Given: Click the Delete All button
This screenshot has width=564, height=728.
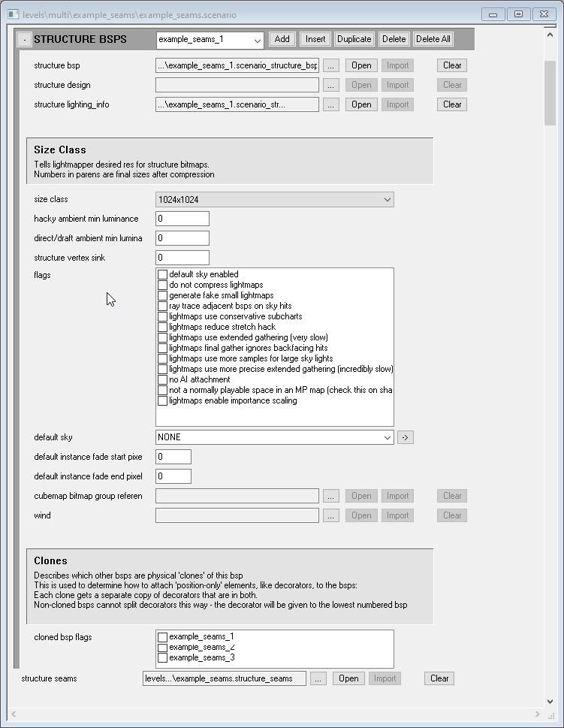Looking at the screenshot, I should [x=433, y=39].
